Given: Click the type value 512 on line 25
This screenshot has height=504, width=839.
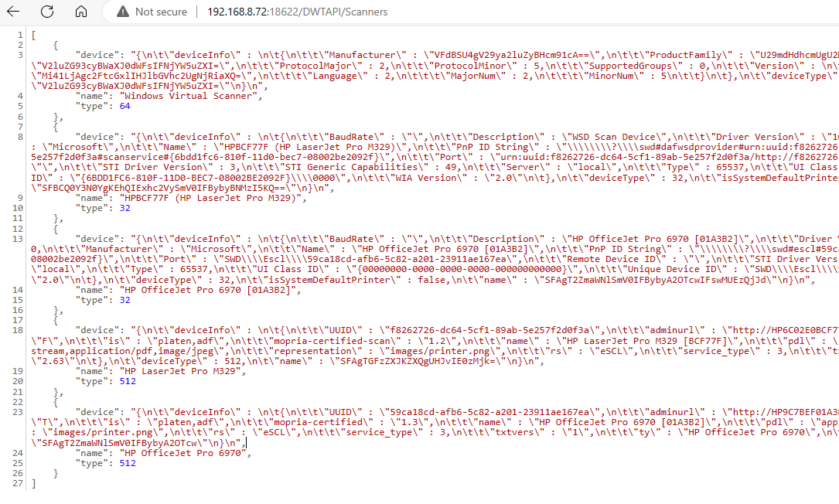Looking at the screenshot, I should click(128, 463).
